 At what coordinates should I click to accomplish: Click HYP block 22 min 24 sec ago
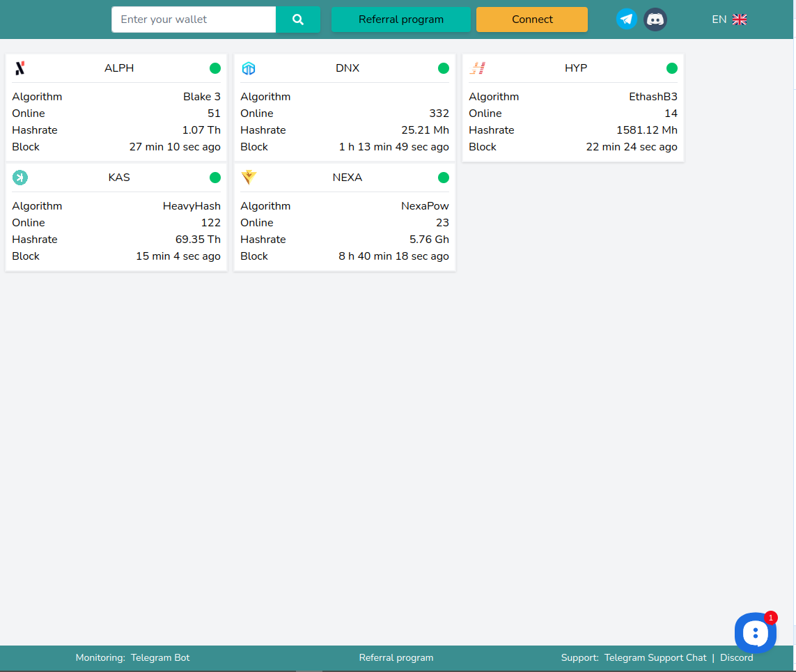[632, 147]
